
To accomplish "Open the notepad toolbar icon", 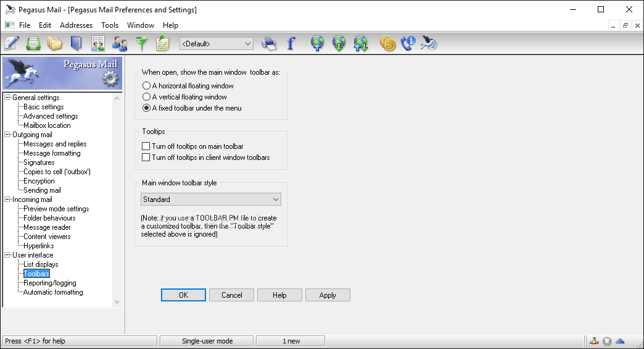I will click(163, 43).
